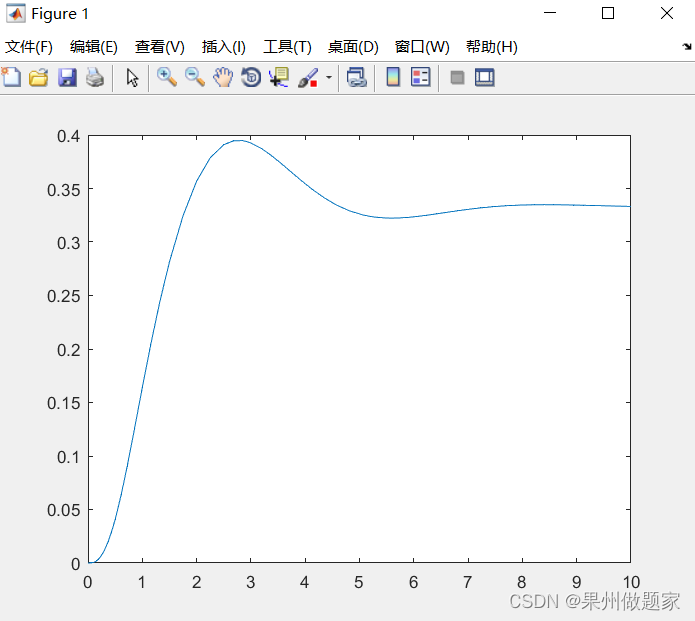Close the Figure 1 window
Screen dimensions: 695x621
[x=667, y=13]
